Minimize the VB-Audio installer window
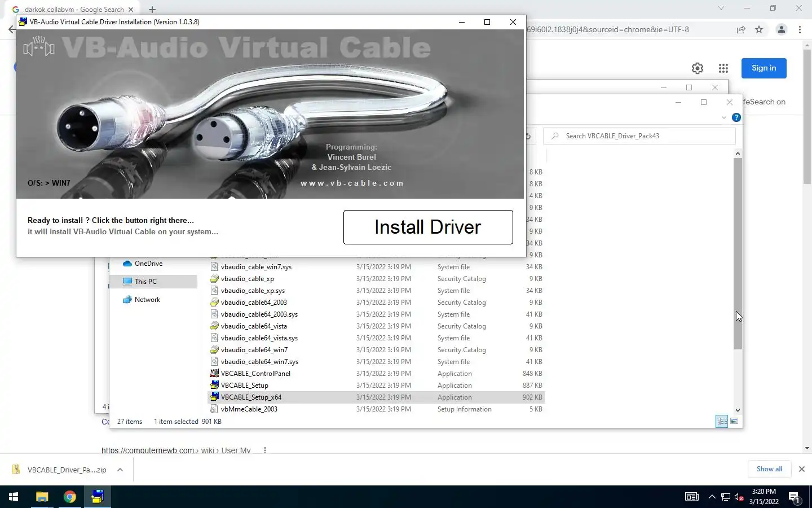This screenshot has height=508, width=812. pyautogui.click(x=462, y=22)
